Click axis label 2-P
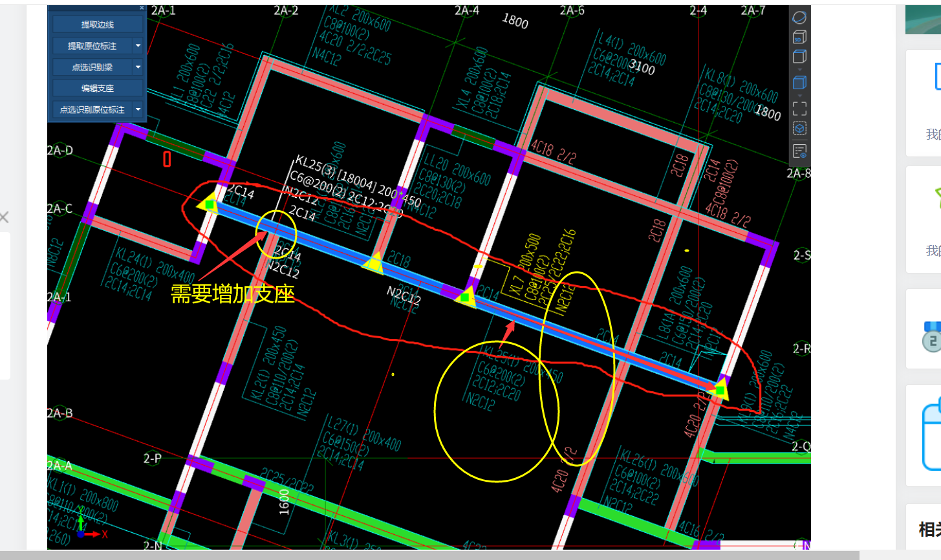 coord(153,458)
